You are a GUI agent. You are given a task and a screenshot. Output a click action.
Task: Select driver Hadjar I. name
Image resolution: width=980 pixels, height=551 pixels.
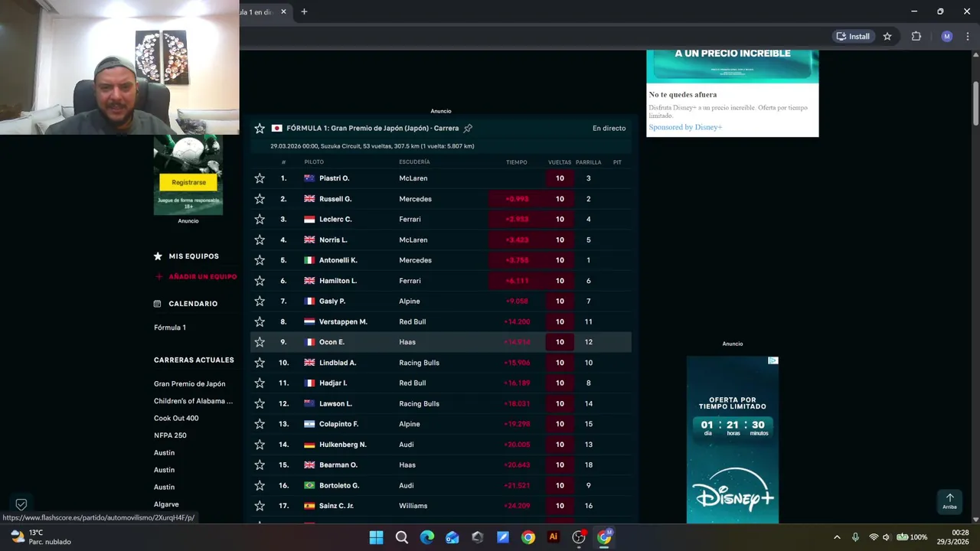click(333, 383)
